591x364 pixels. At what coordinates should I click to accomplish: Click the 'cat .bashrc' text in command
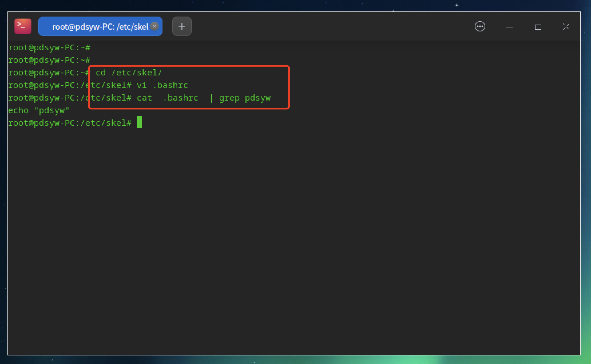tap(167, 98)
